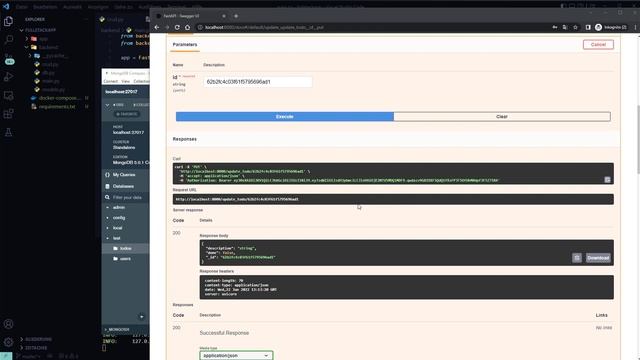Expand the app folder in Explorer
The height and width of the screenshot is (360, 640).
click(27, 39)
